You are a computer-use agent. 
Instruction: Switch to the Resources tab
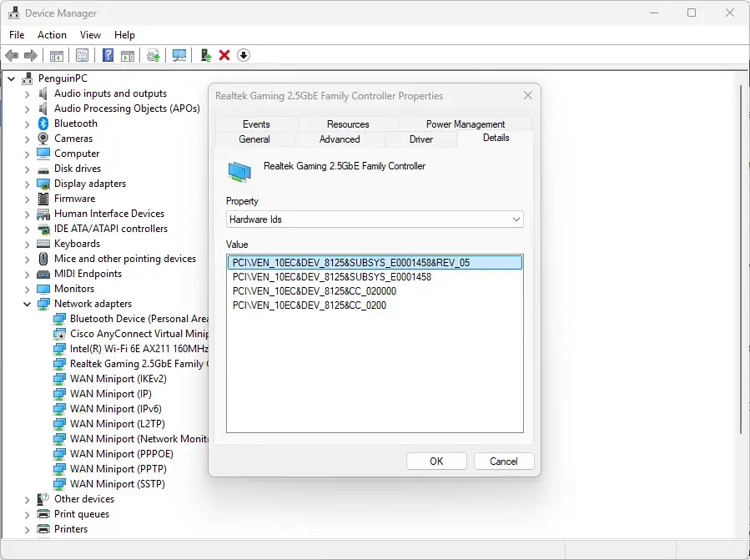[x=348, y=124]
